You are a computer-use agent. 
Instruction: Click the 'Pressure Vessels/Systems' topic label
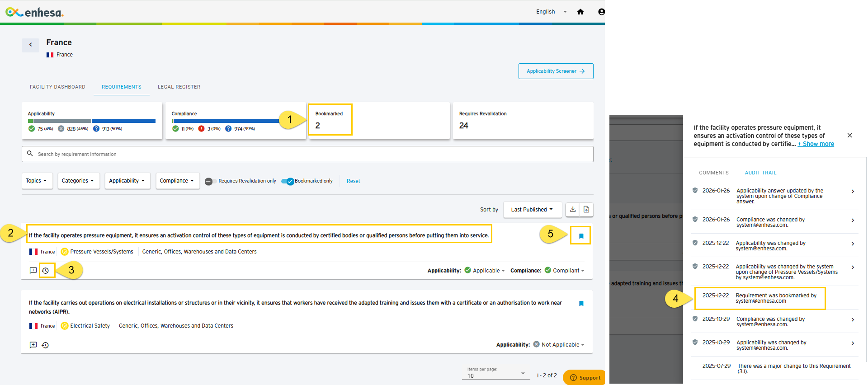(102, 252)
